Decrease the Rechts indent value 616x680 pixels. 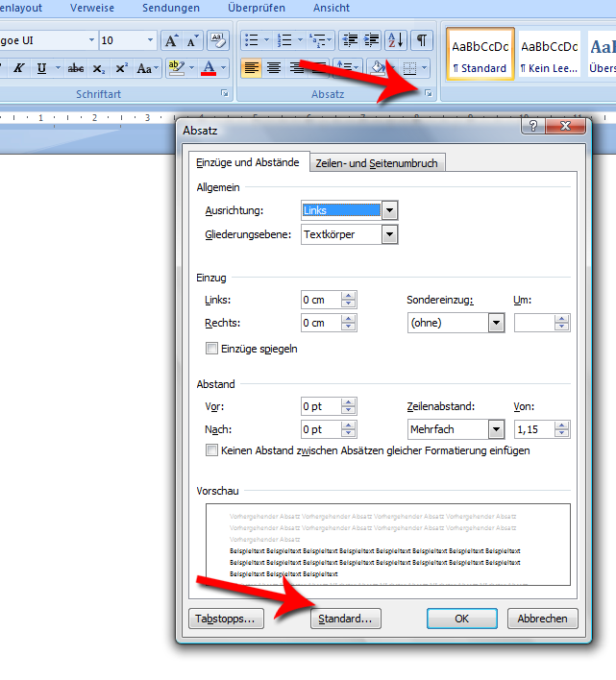(348, 328)
